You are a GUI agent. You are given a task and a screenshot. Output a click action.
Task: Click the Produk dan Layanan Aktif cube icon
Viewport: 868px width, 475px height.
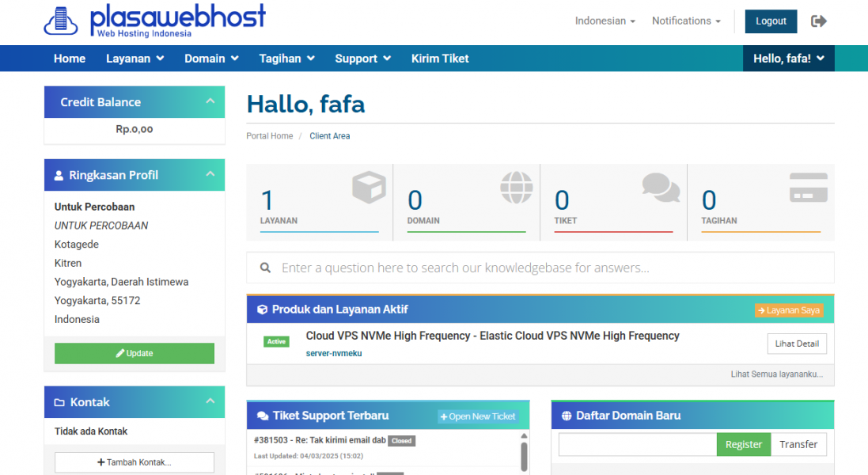pos(263,310)
